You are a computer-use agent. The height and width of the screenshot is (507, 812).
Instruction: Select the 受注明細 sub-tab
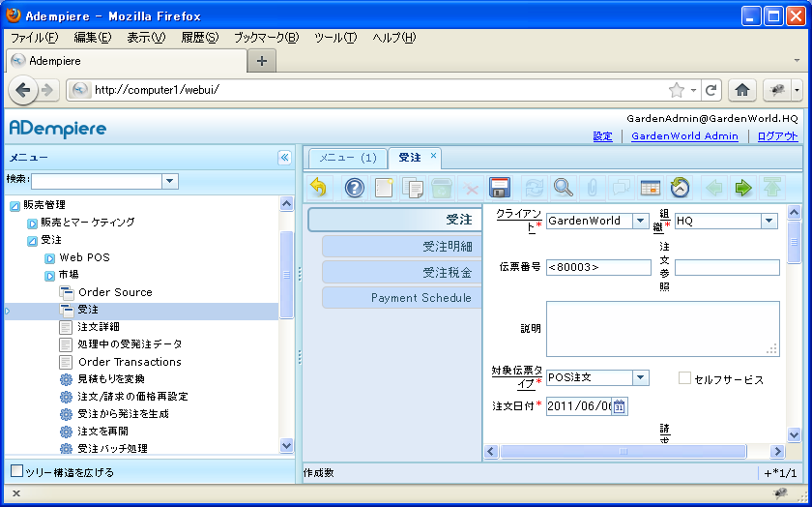(x=402, y=247)
